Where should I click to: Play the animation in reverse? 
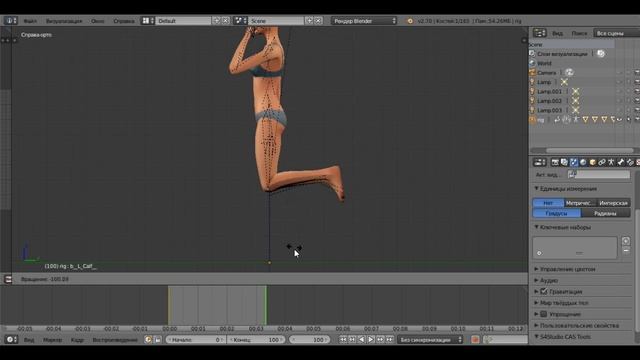[361, 339]
